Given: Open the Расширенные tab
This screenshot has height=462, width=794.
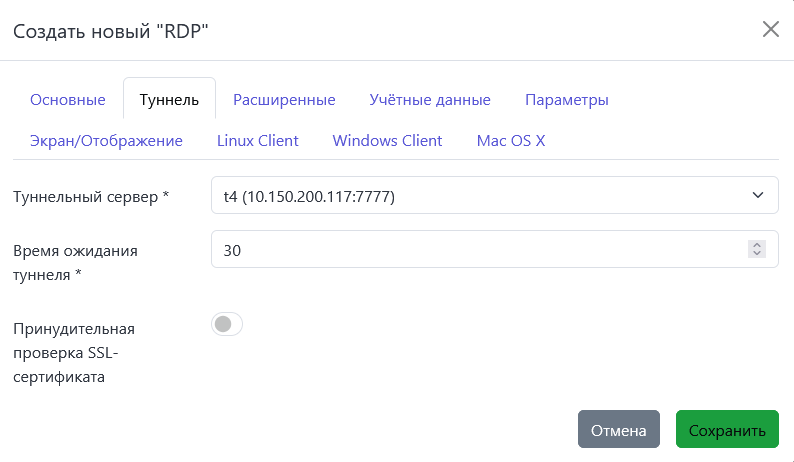Looking at the screenshot, I should pos(284,100).
